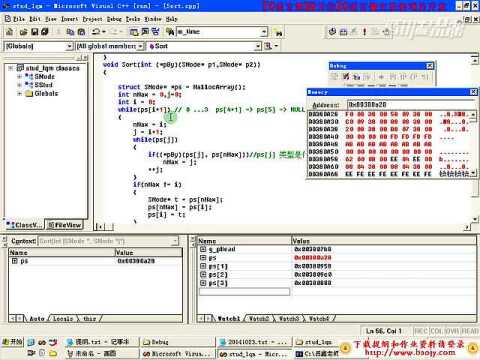
Task: Click the code editor scroll down arrow
Action: pyautogui.click(x=475, y=219)
